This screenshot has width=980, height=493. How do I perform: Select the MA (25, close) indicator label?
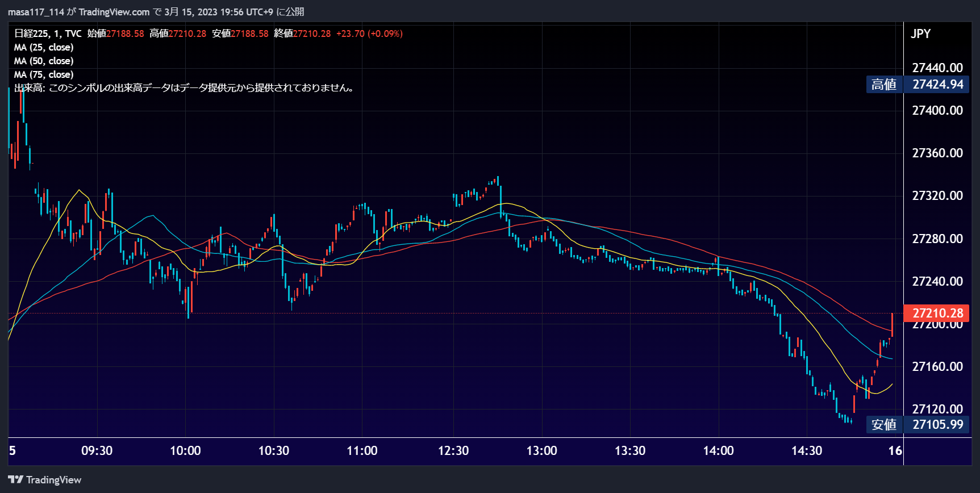pyautogui.click(x=44, y=47)
